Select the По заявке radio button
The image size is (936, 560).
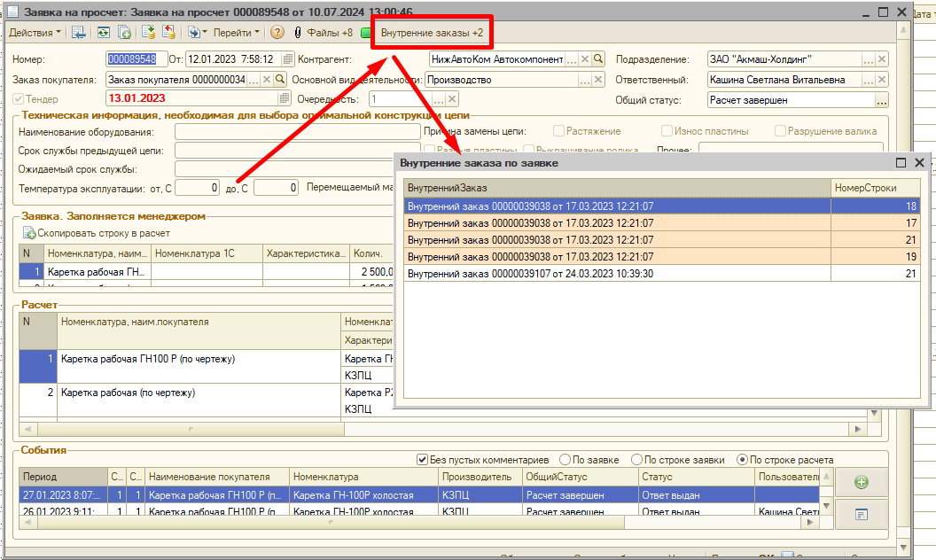point(565,460)
